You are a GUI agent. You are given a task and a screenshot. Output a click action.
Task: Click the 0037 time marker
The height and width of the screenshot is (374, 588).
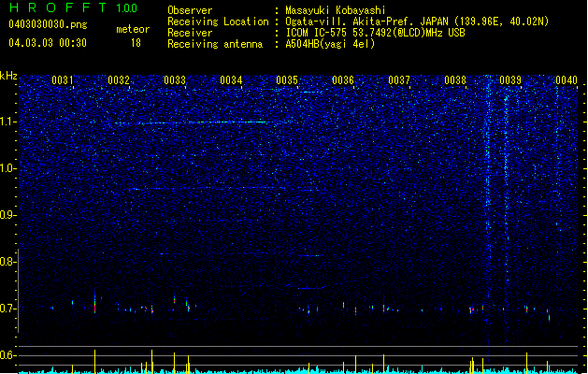click(x=399, y=80)
